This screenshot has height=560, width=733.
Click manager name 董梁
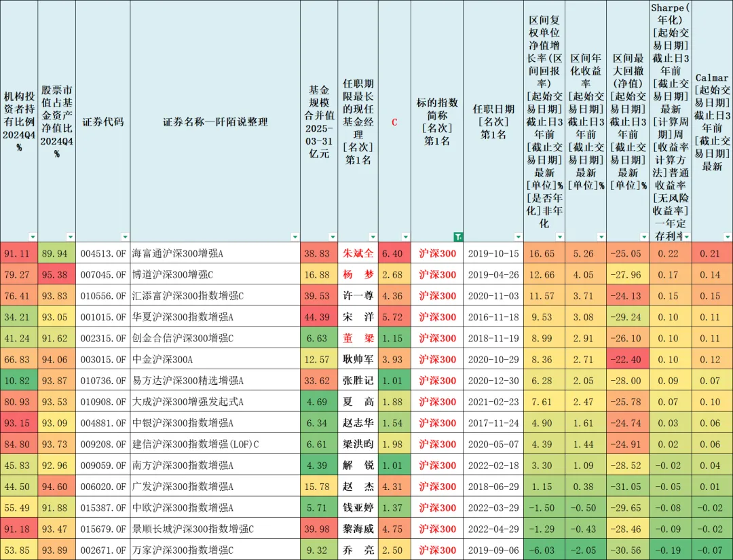click(x=358, y=338)
